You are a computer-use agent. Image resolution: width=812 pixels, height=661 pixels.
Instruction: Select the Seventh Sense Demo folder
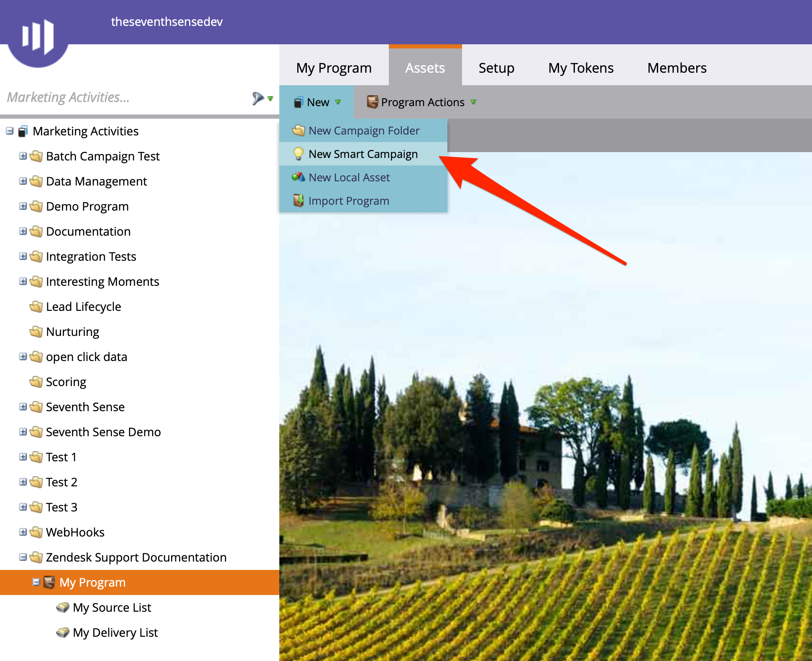[103, 432]
